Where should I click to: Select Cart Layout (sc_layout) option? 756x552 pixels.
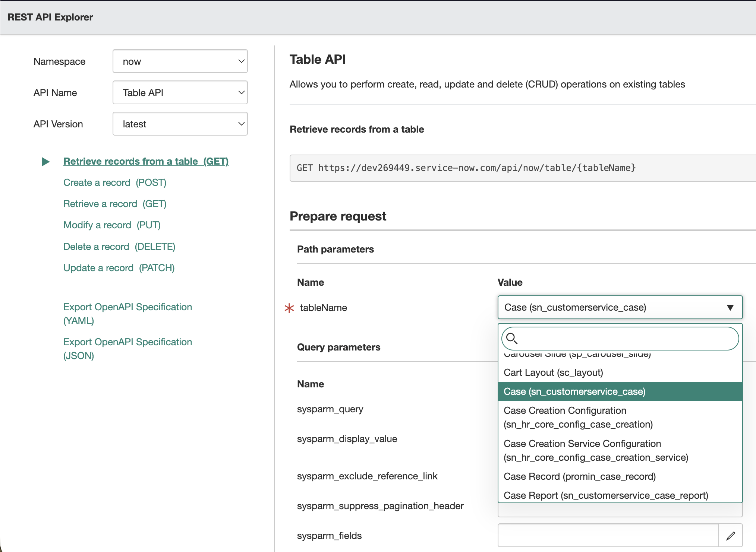tap(553, 372)
